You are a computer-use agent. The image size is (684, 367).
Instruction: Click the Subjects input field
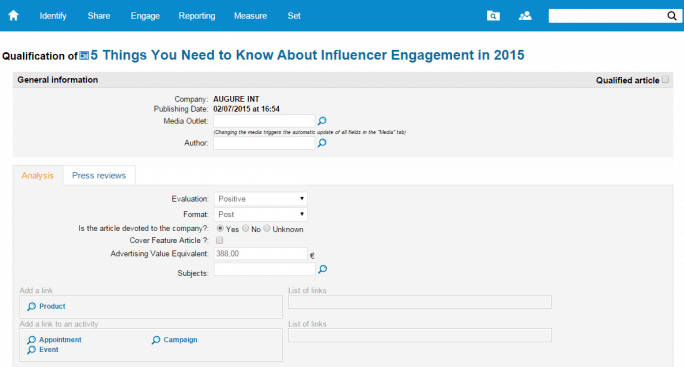coord(264,269)
